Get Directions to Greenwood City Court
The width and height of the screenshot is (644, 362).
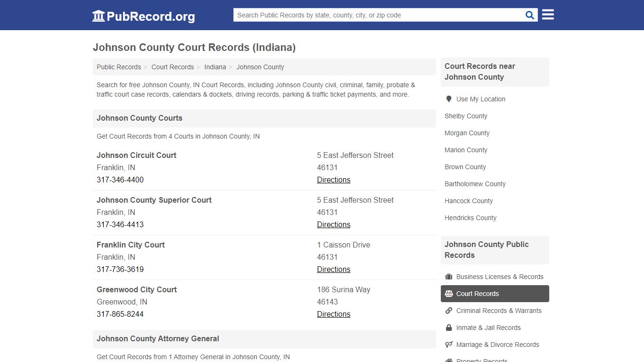334,314
